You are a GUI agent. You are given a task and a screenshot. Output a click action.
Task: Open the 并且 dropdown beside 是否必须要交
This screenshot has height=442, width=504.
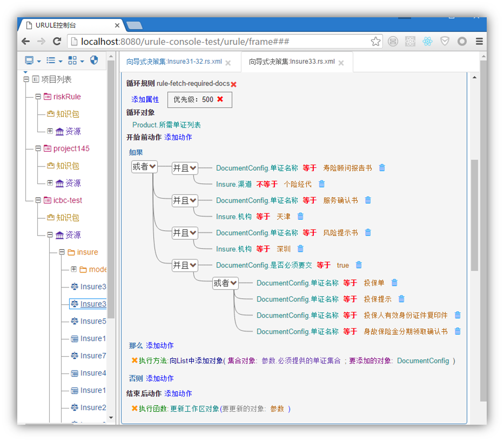click(185, 265)
